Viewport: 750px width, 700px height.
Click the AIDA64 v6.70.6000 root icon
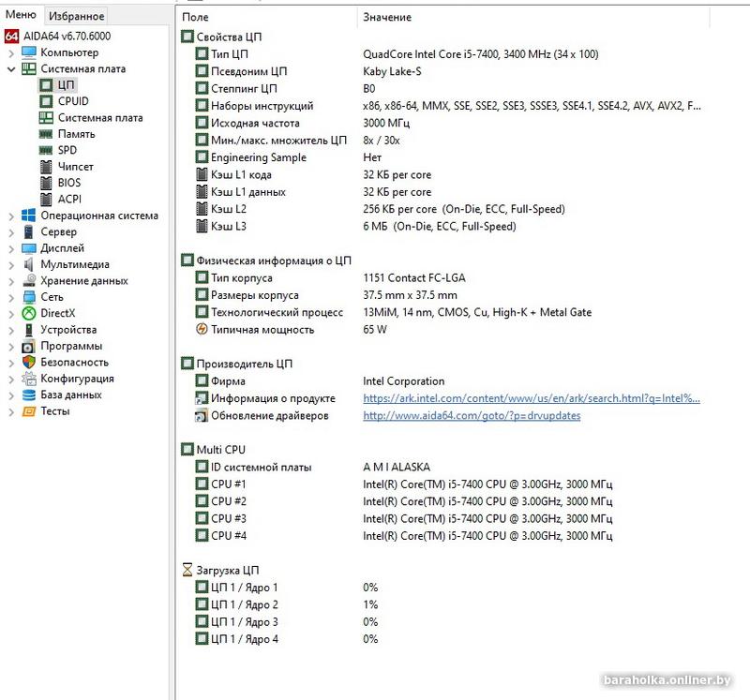11,37
